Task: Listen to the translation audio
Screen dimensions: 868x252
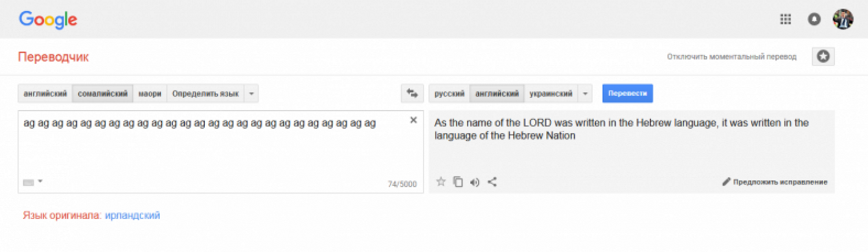Action: [475, 182]
